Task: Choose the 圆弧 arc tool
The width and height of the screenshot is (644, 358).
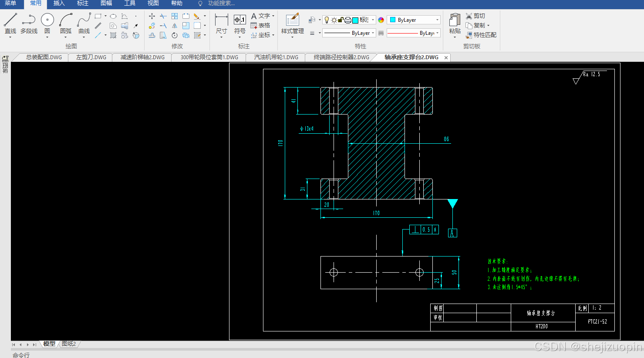Action: [x=66, y=24]
